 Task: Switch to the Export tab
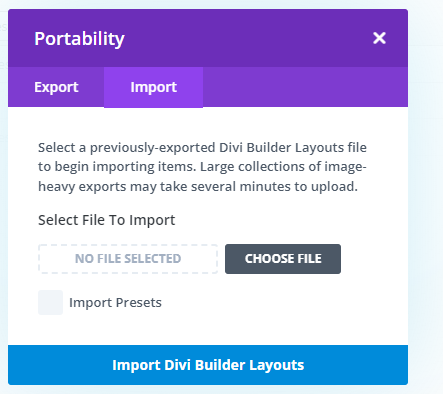(x=56, y=87)
